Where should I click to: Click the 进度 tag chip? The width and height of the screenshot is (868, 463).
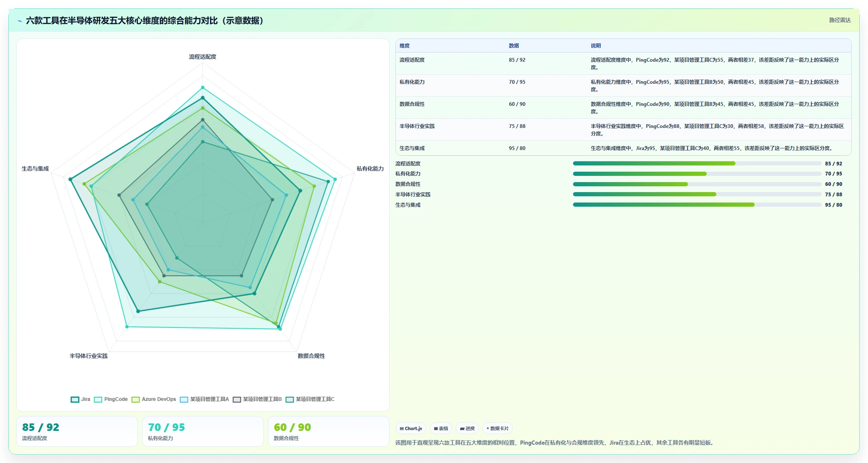click(x=467, y=428)
